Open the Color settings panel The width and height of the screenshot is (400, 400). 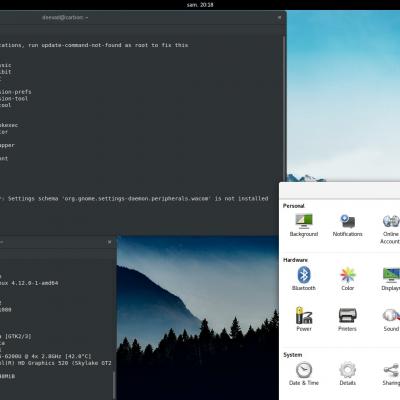click(347, 278)
